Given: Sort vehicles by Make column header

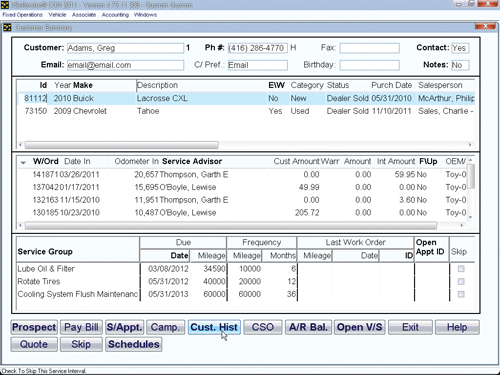Looking at the screenshot, I should (x=83, y=85).
